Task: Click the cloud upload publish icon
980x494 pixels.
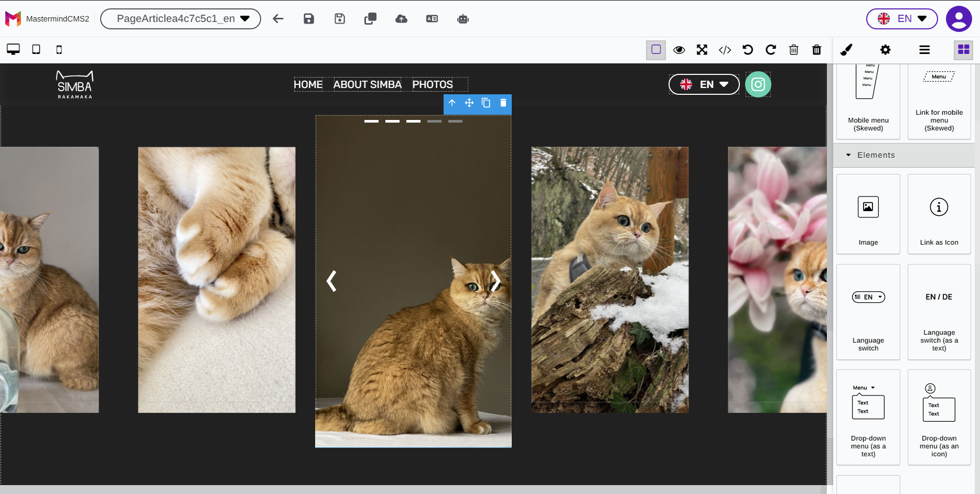Action: pyautogui.click(x=401, y=19)
